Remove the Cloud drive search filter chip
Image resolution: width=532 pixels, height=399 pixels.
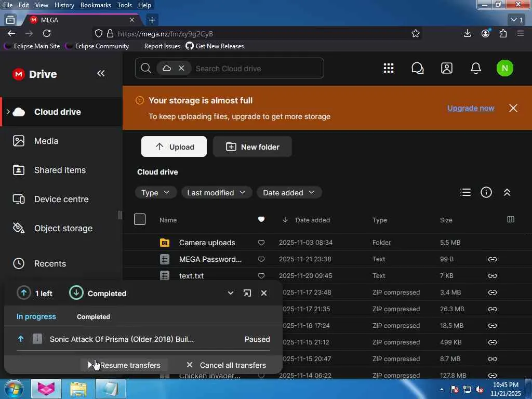181,68
